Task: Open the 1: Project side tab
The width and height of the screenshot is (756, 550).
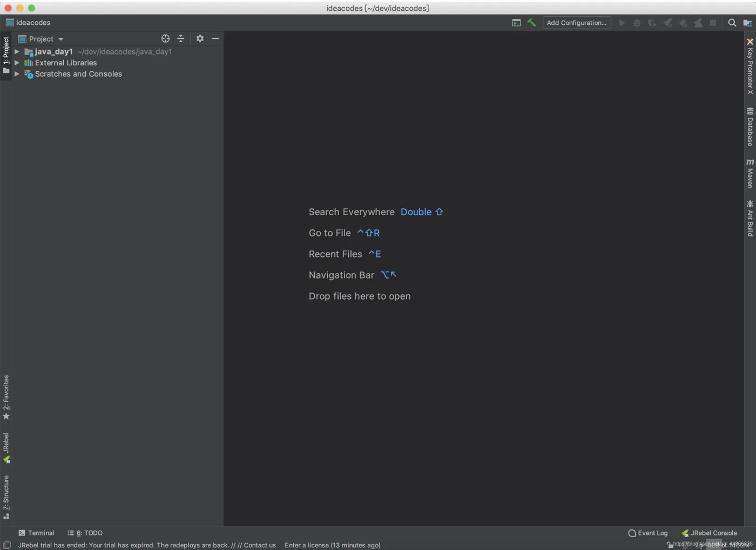Action: 6,56
